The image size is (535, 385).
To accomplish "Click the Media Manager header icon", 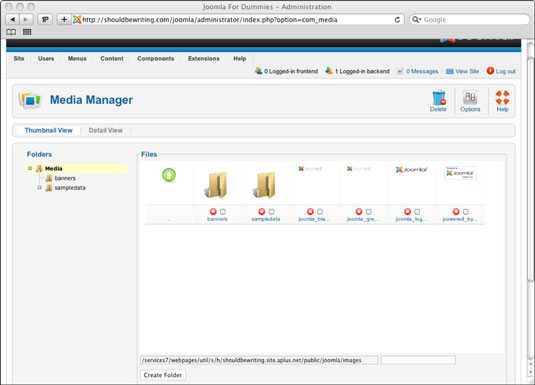I will pyautogui.click(x=30, y=100).
